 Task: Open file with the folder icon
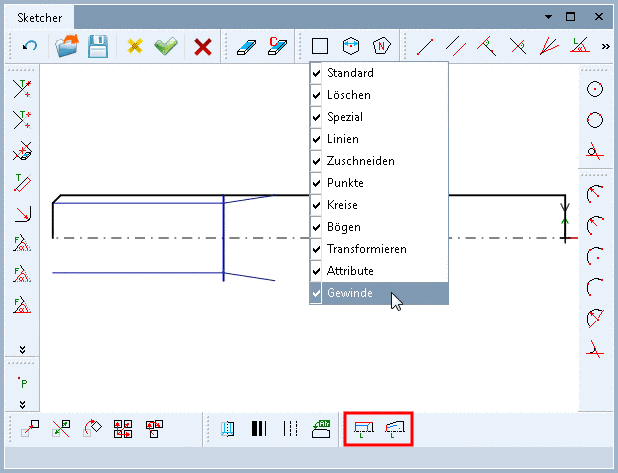point(67,46)
